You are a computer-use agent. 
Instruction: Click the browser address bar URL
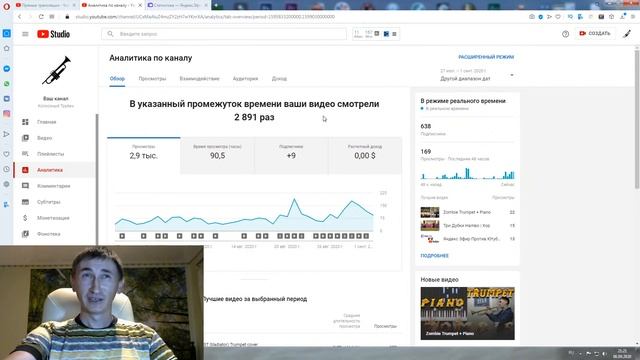coord(205,17)
